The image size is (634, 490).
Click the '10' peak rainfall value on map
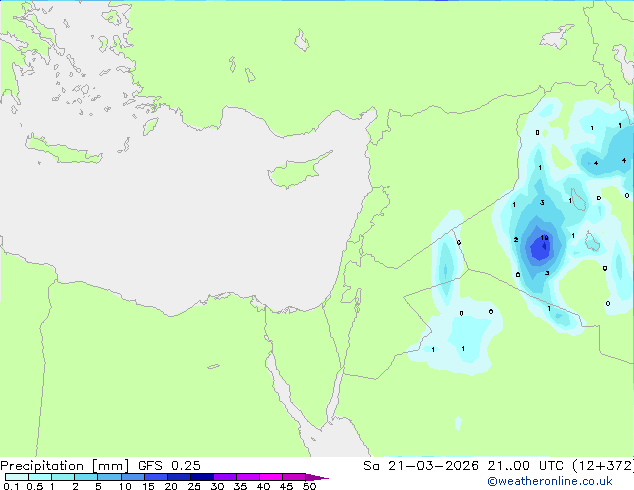tap(544, 238)
